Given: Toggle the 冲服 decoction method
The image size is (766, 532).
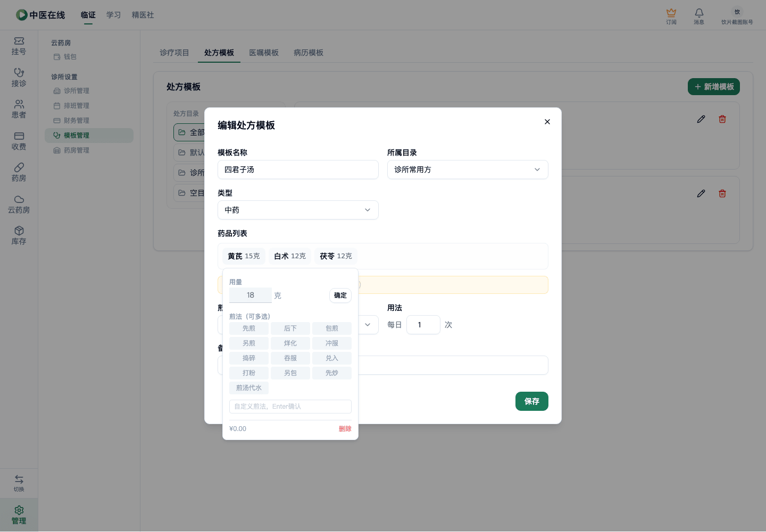Looking at the screenshot, I should [x=332, y=343].
